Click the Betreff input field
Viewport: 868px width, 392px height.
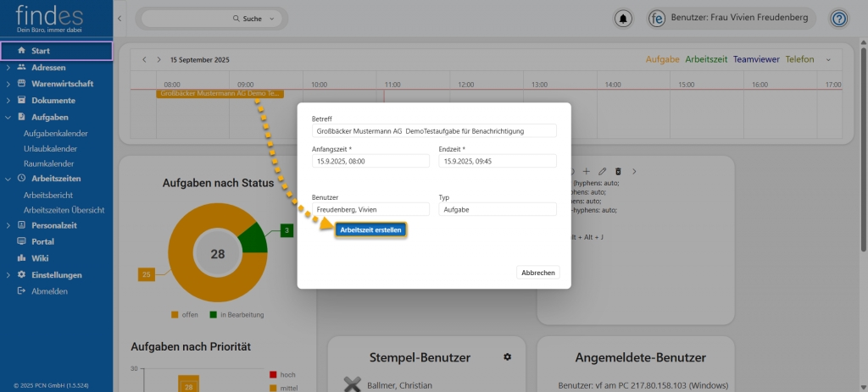pyautogui.click(x=434, y=131)
